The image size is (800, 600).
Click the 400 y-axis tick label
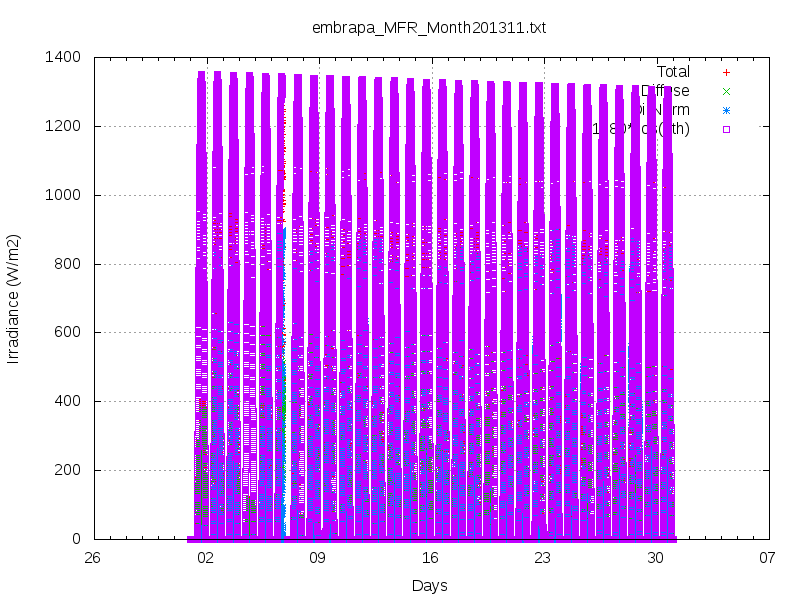[x=67, y=401]
